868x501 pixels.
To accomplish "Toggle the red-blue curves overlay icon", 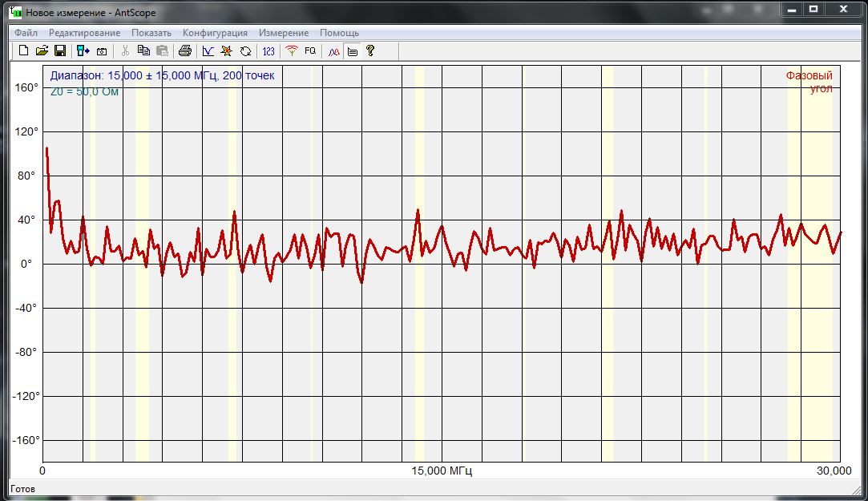I will (334, 51).
